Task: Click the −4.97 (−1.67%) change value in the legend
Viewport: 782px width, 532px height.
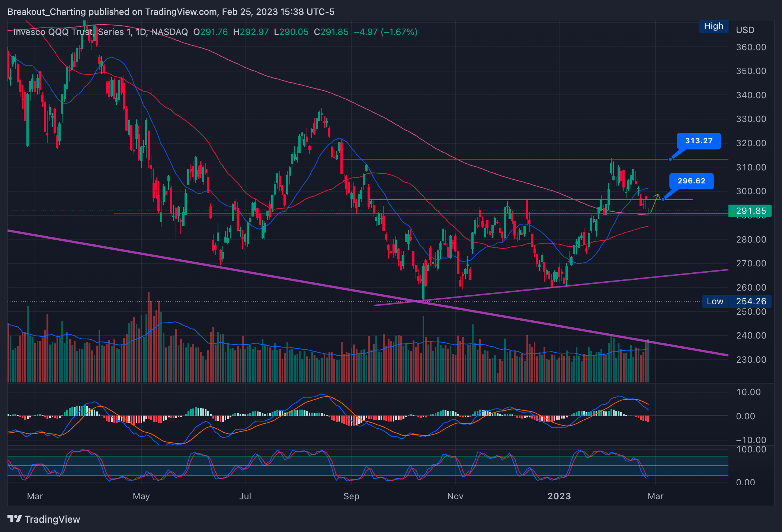Action: coord(385,32)
